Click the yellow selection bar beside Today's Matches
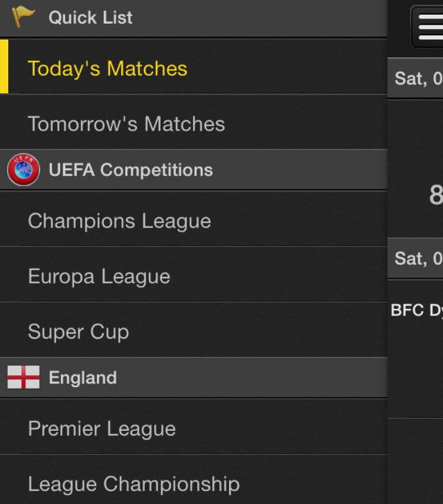The width and height of the screenshot is (443, 504). (x=4, y=67)
